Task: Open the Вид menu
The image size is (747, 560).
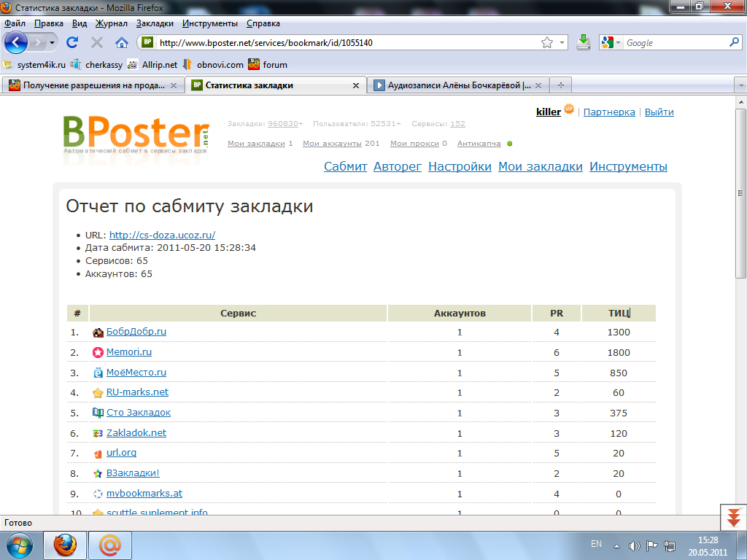Action: pos(80,23)
